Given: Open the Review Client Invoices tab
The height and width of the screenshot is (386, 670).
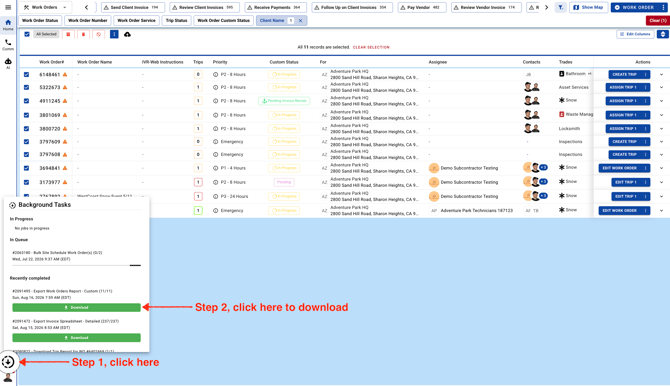Looking at the screenshot, I should coord(205,7).
